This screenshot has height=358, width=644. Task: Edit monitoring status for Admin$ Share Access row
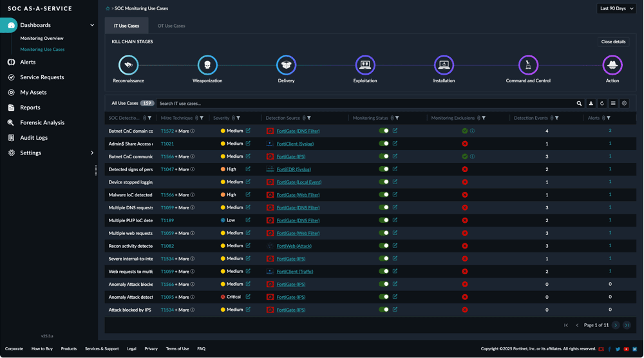(395, 144)
